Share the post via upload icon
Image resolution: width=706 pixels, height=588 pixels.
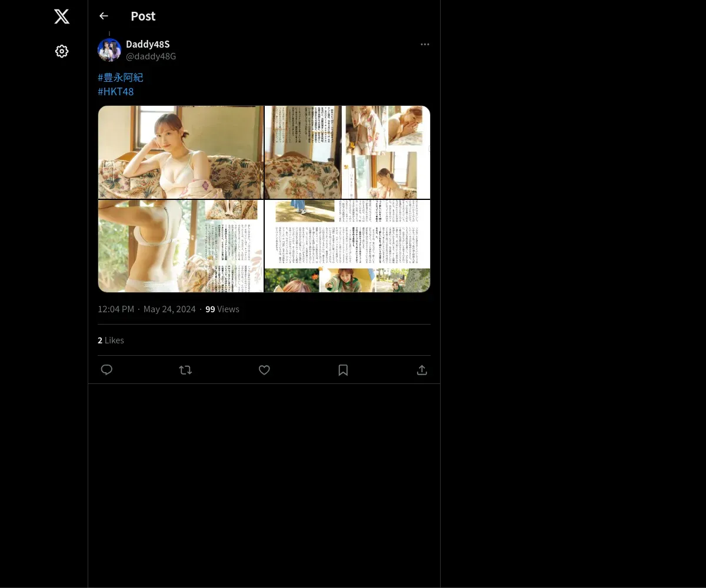(x=422, y=370)
